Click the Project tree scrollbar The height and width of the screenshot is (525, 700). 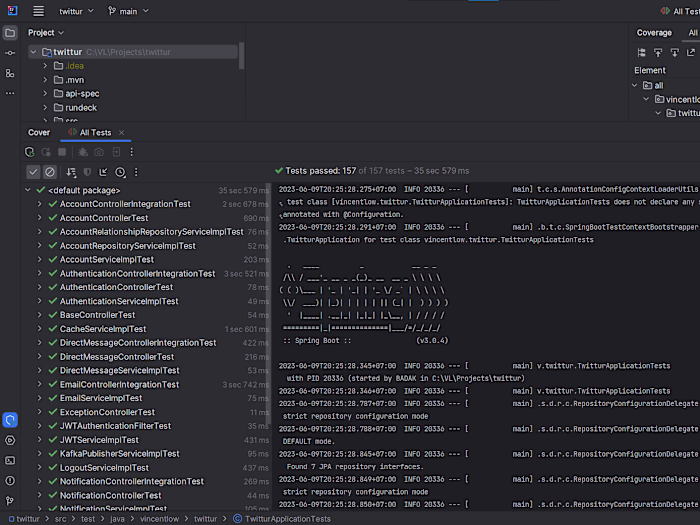point(242,56)
